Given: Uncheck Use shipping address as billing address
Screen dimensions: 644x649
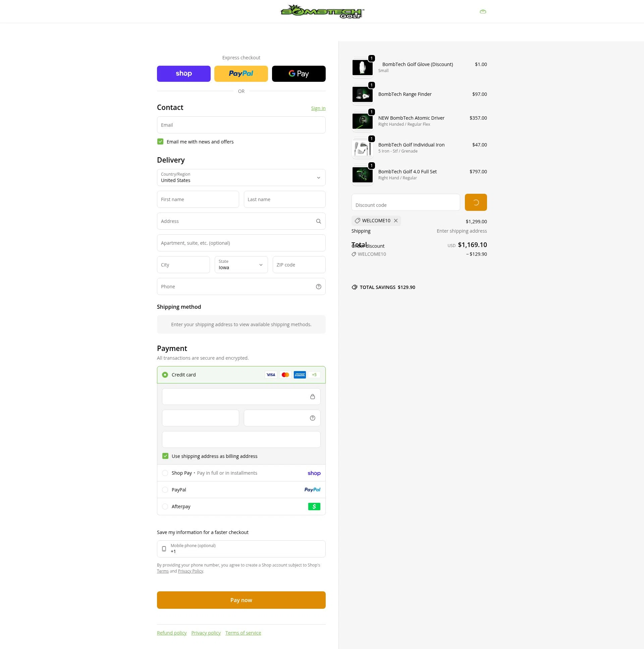Looking at the screenshot, I should [165, 456].
